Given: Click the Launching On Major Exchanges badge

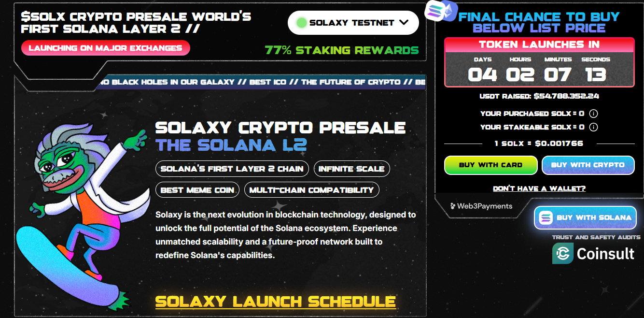Looking at the screenshot, I should click(105, 47).
